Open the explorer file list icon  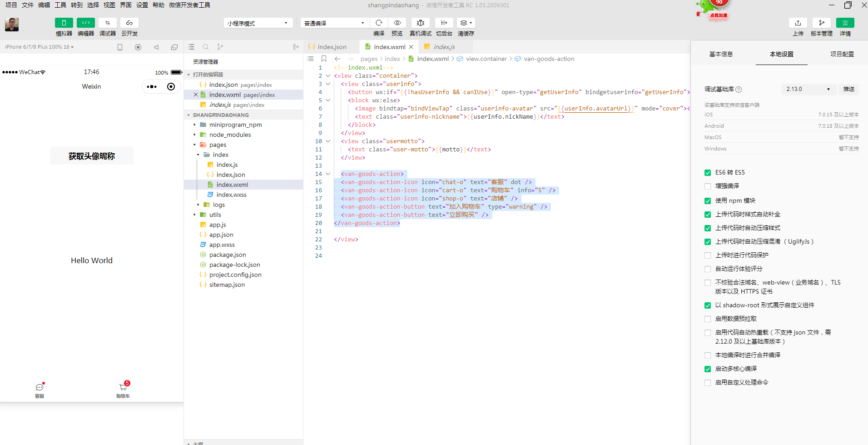pos(191,47)
